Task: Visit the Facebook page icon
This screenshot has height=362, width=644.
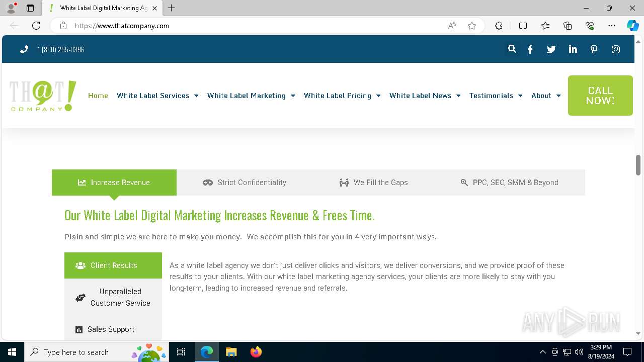Action: [530, 49]
